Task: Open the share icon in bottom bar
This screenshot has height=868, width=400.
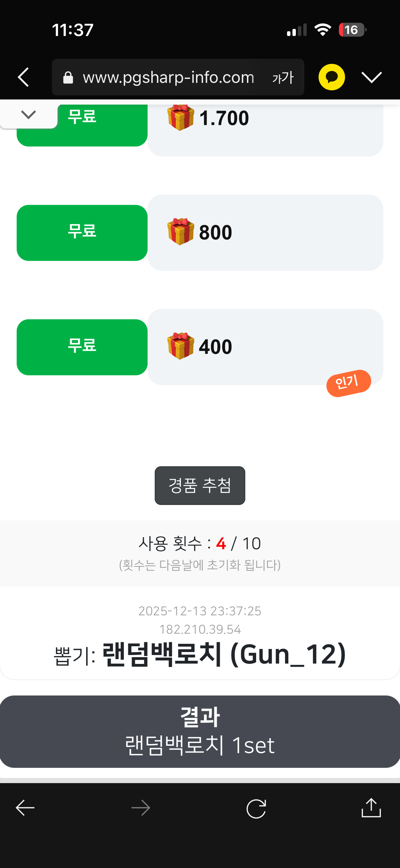Action: 371,808
